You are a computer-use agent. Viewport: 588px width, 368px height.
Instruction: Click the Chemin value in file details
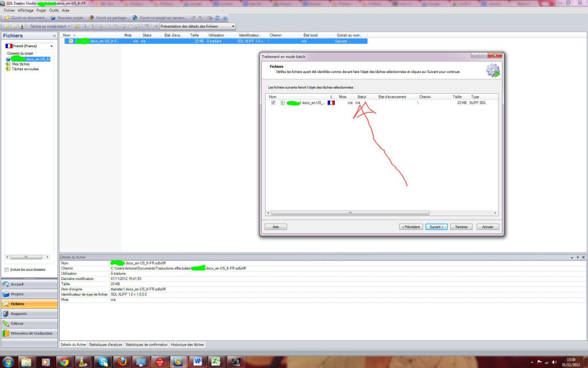(179, 269)
